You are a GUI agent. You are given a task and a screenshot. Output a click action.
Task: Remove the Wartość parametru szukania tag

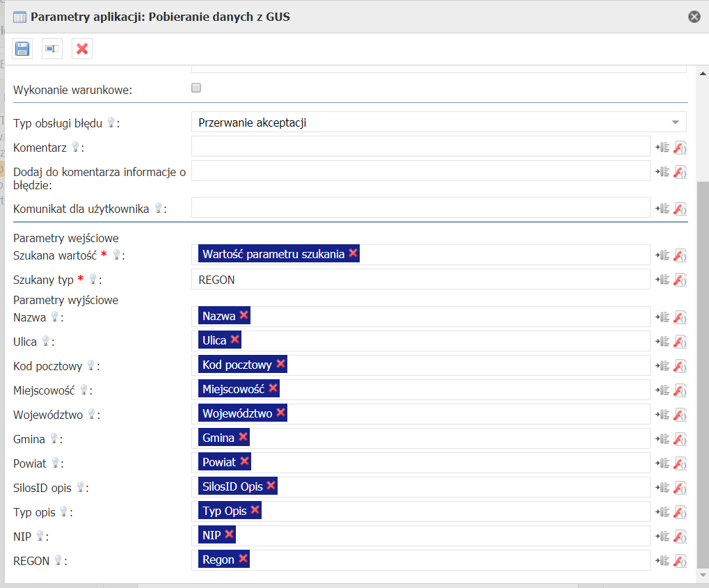point(353,253)
